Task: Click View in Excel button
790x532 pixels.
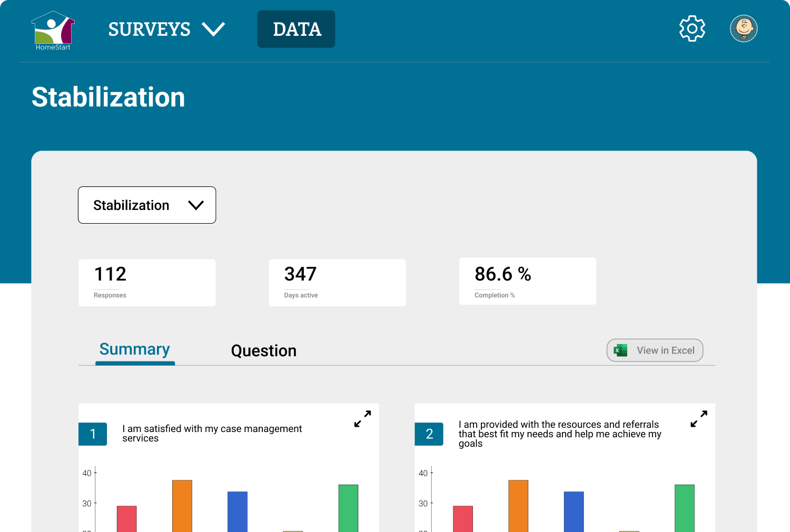Action: coord(655,350)
